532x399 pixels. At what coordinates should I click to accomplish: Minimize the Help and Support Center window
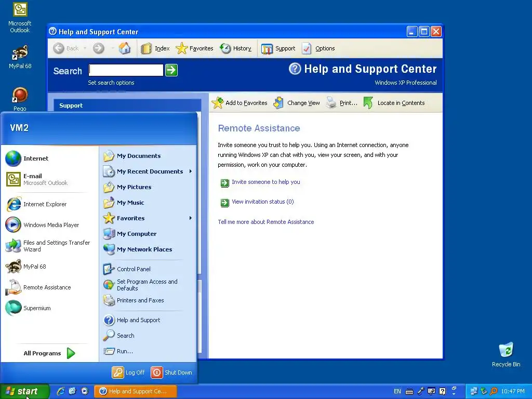412,32
